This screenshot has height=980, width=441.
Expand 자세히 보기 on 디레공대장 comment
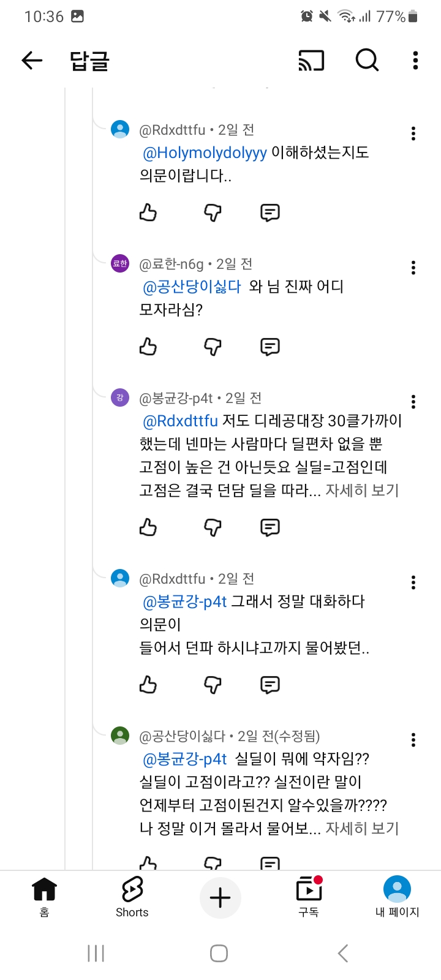[x=362, y=491]
